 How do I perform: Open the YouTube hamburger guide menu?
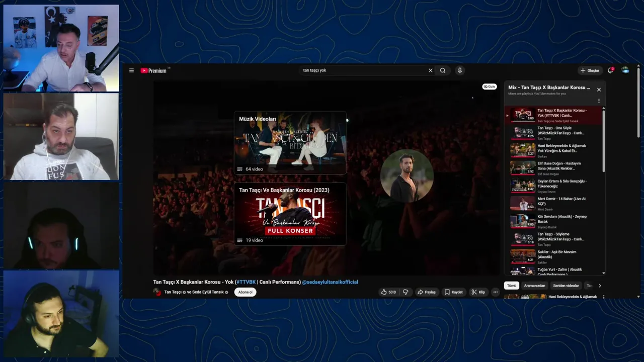[131, 70]
